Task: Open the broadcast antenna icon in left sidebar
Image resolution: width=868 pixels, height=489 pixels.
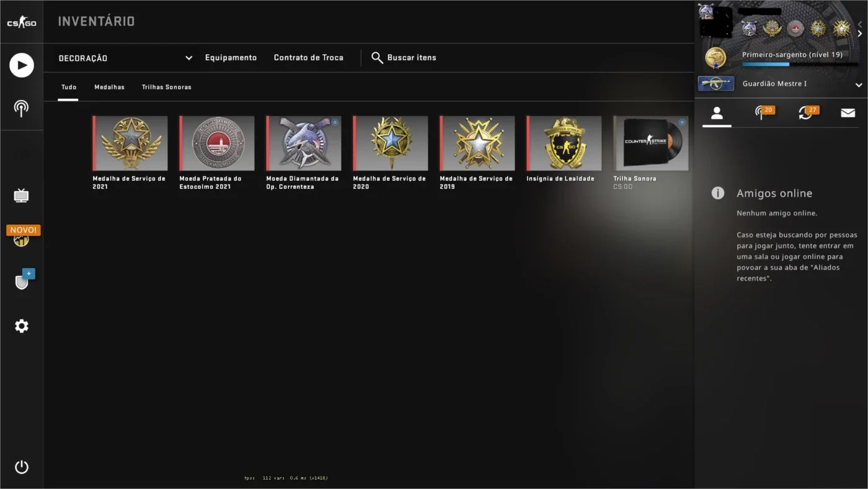Action: click(21, 109)
